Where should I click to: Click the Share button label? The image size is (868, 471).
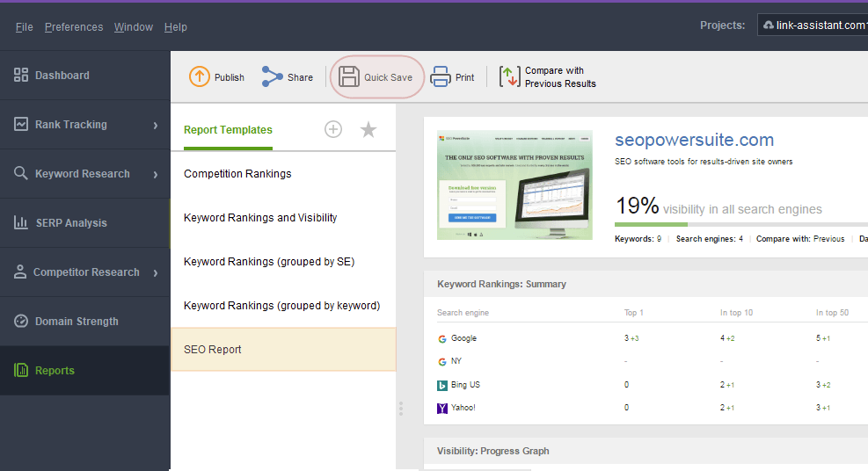click(300, 77)
